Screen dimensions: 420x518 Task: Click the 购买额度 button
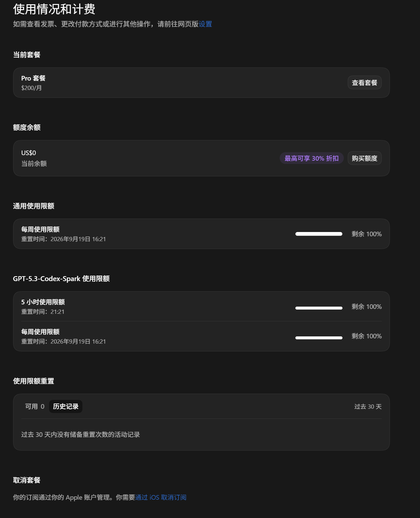[x=364, y=158]
